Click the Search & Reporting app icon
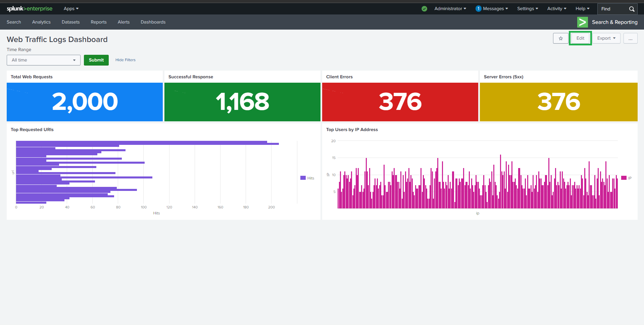 582,22
